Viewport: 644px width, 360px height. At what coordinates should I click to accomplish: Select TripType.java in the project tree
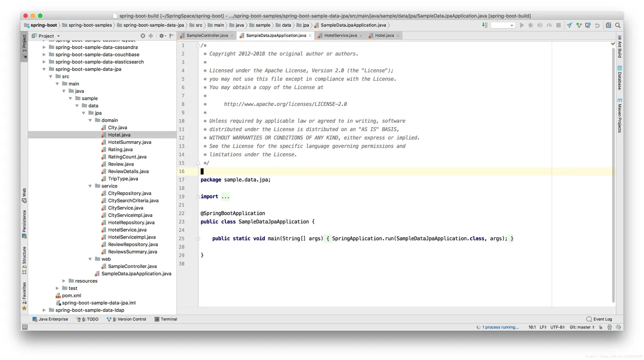123,179
